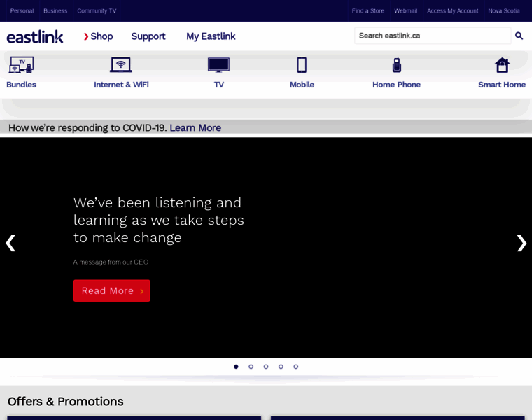This screenshot has height=420, width=532.
Task: Open the Internet & WiFi laptop icon
Action: point(121,65)
